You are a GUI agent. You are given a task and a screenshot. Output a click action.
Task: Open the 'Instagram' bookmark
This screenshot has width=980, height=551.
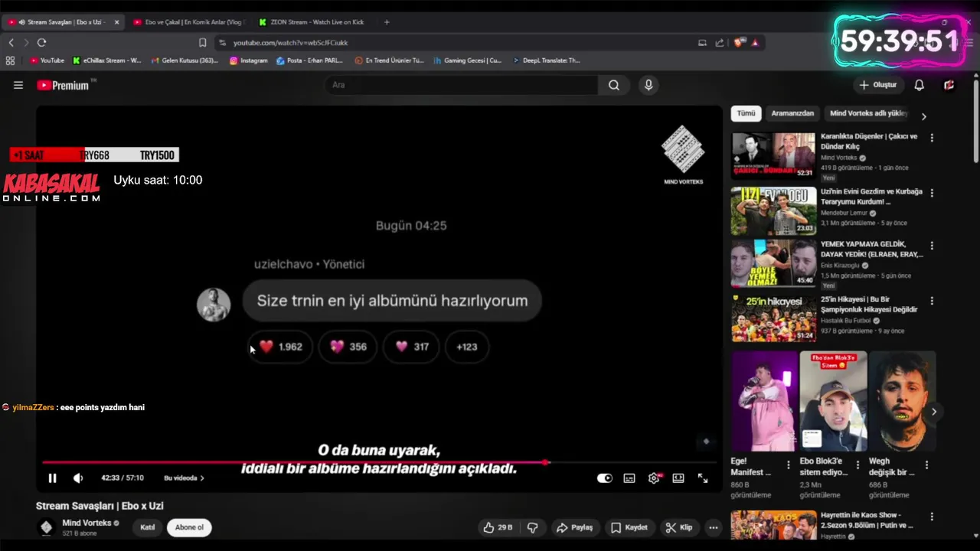[x=249, y=60]
